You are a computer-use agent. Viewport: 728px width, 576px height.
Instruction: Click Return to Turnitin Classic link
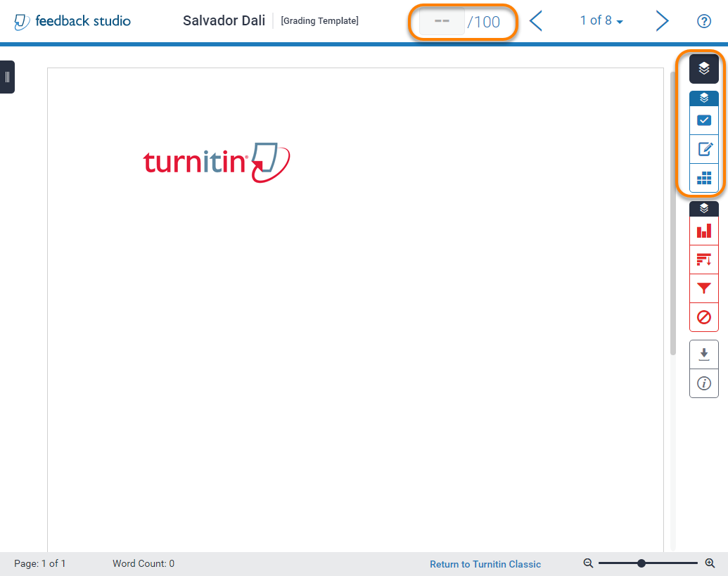[485, 564]
